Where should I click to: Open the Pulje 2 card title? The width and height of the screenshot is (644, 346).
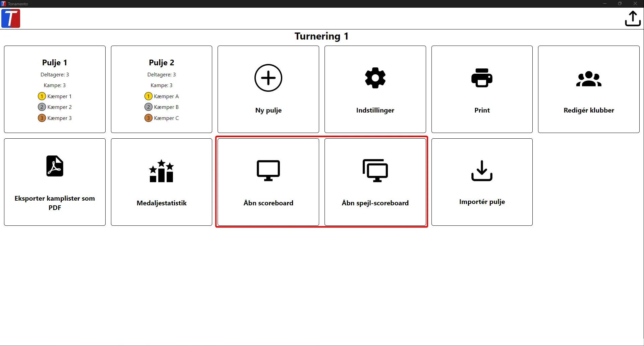[161, 63]
